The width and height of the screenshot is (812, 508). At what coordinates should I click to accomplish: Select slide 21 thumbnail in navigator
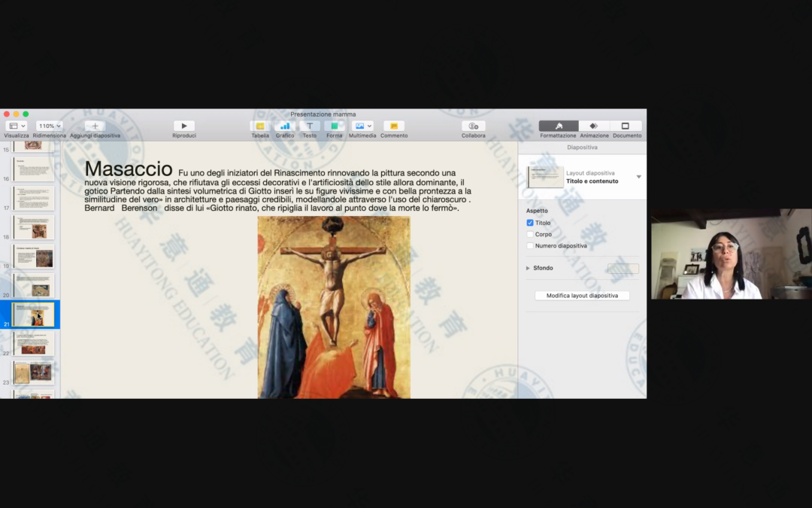pyautogui.click(x=34, y=314)
